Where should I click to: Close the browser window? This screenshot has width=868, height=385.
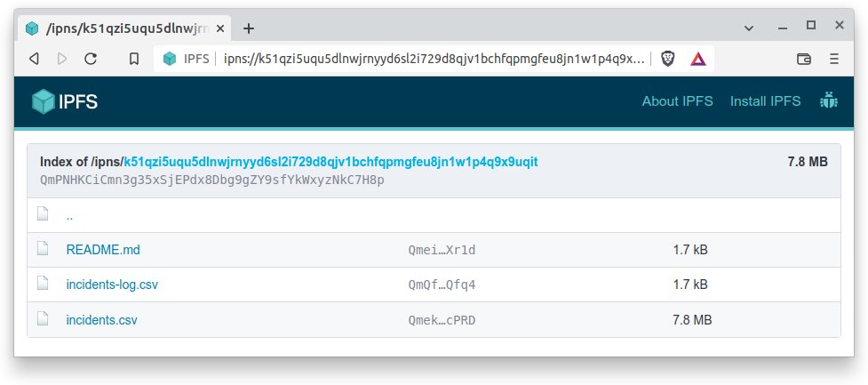pos(840,25)
